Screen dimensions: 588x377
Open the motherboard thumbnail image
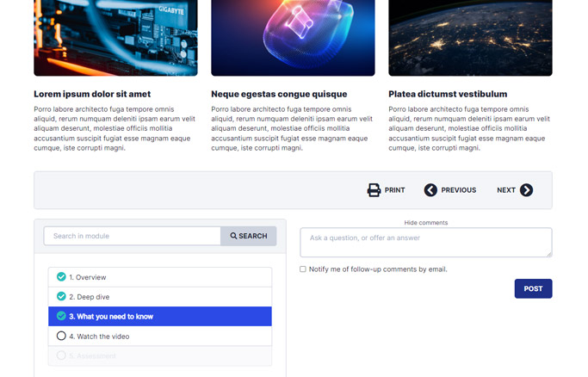coord(115,38)
